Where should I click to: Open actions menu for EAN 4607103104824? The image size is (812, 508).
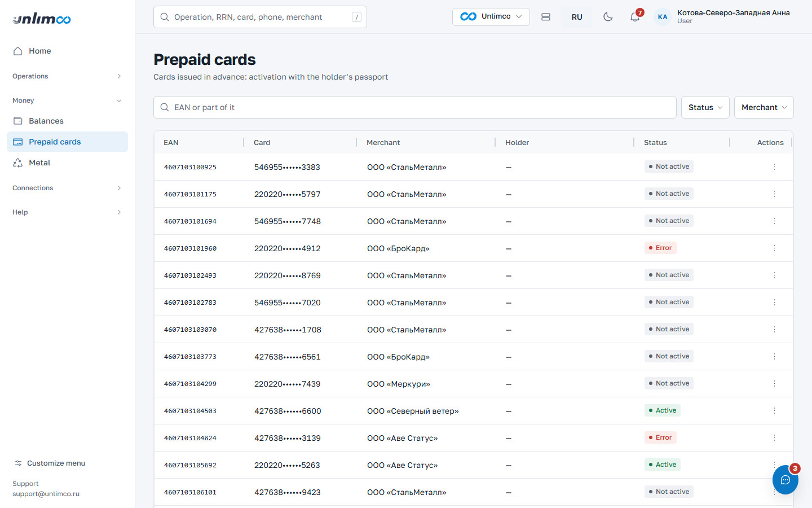click(x=774, y=438)
